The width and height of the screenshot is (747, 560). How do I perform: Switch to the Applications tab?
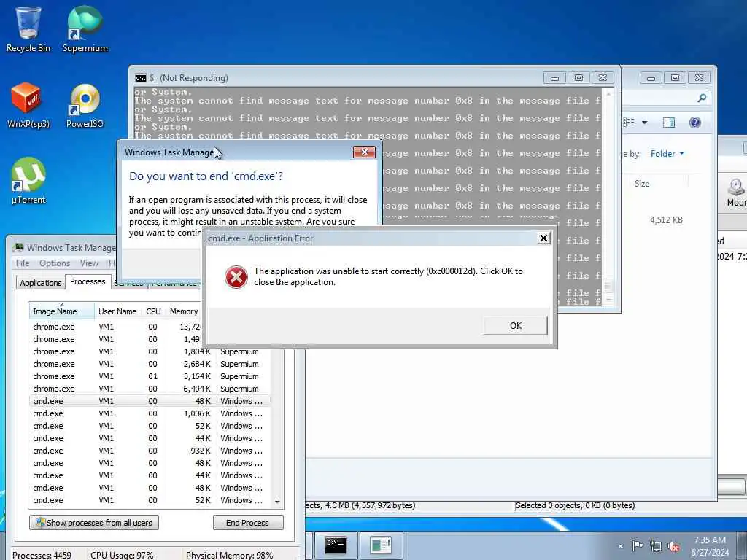point(41,282)
